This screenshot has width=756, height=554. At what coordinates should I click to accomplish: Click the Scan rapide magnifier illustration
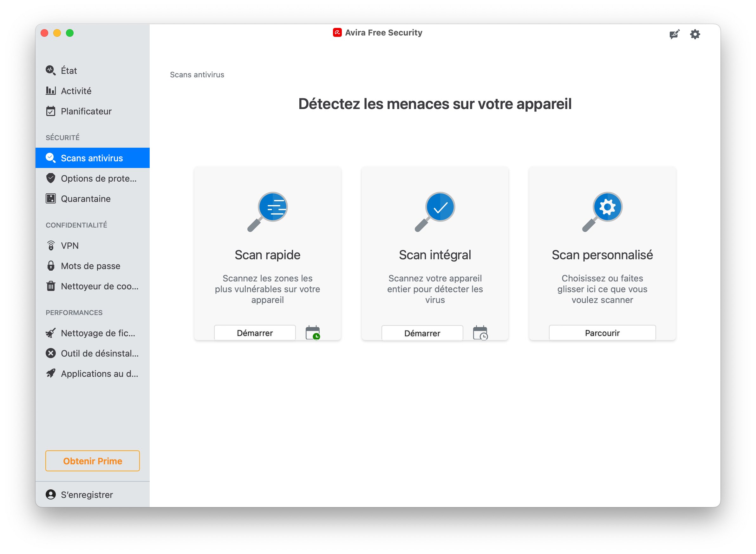click(267, 212)
